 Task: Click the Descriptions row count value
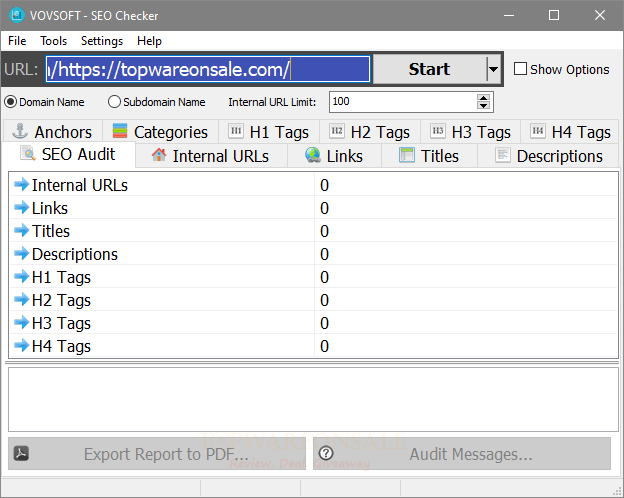[324, 254]
